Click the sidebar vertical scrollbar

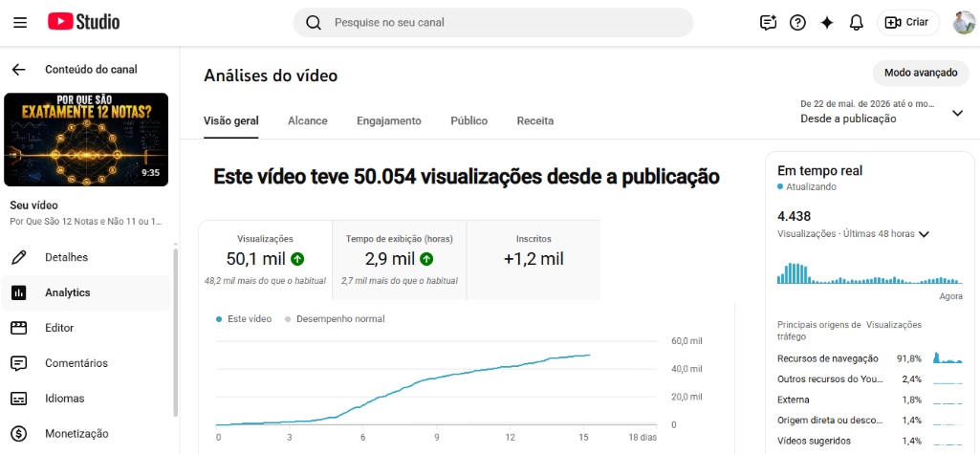[176, 331]
